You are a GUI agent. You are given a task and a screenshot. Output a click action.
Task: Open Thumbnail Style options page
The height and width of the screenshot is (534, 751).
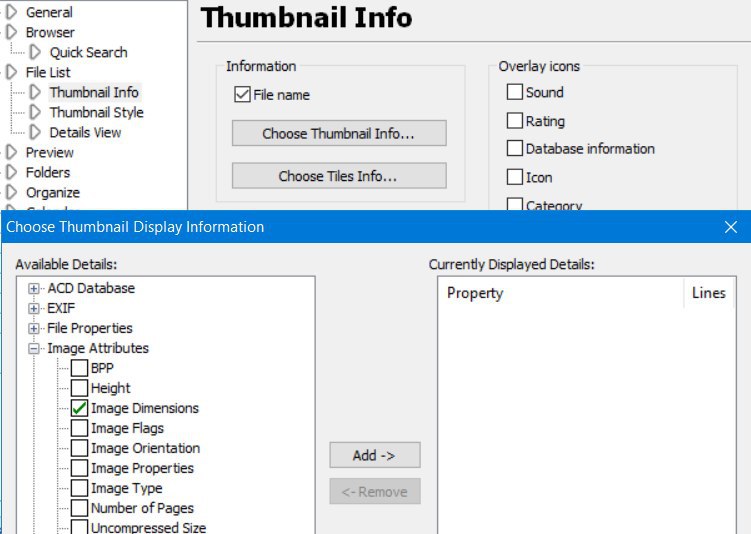[97, 112]
